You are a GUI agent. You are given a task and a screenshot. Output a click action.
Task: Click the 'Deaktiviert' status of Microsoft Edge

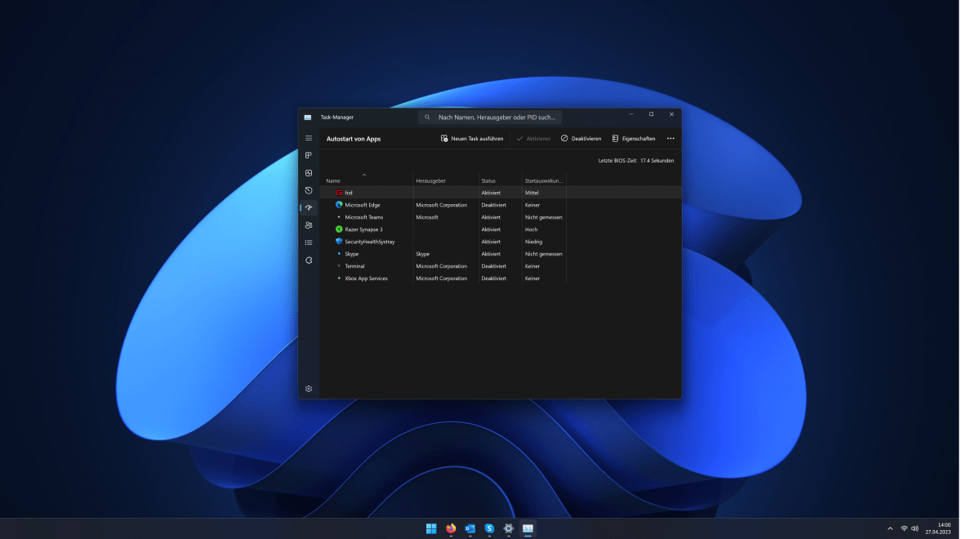(x=494, y=205)
